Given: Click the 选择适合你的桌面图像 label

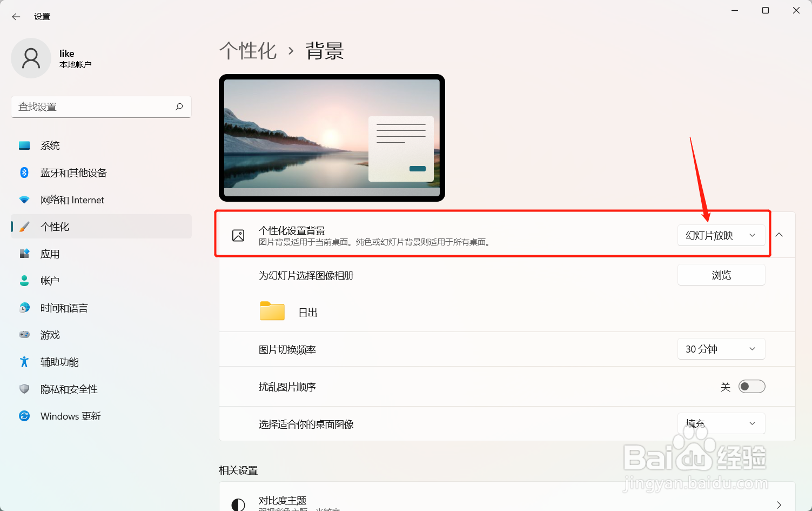Looking at the screenshot, I should click(306, 424).
